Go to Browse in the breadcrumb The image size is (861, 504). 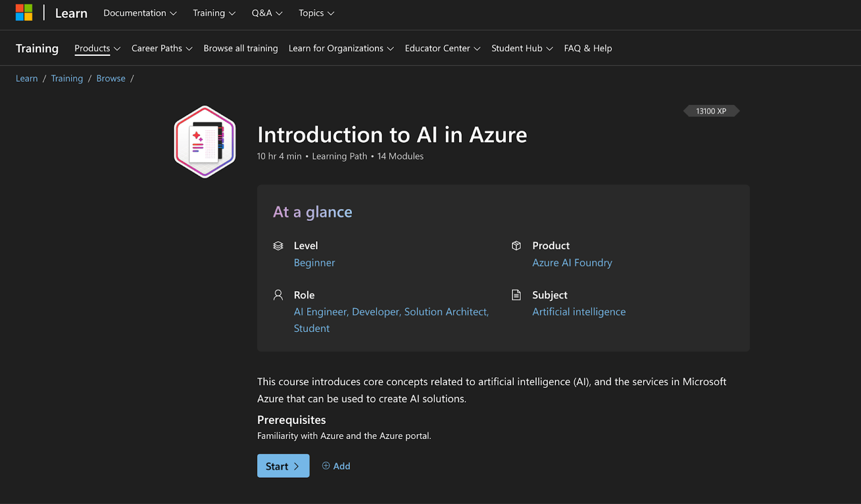pos(110,78)
